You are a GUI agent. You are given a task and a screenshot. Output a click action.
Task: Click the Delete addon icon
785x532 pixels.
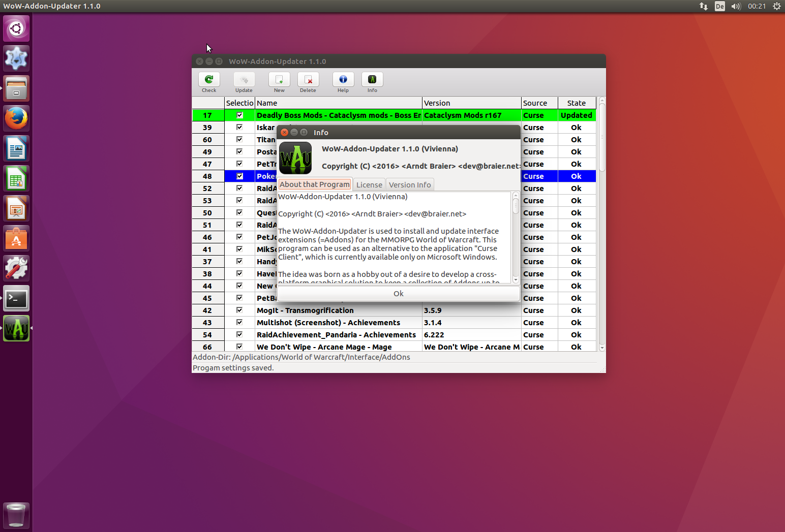click(308, 80)
